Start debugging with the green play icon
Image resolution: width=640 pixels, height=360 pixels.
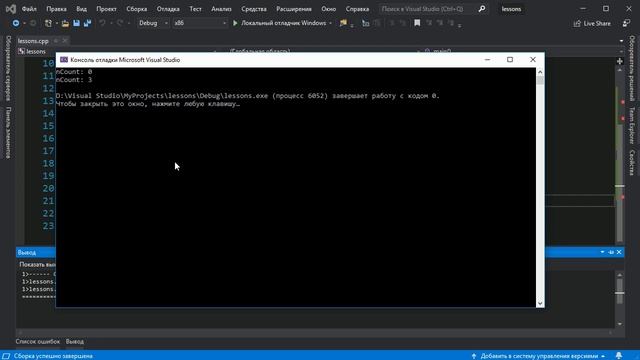(x=235, y=23)
